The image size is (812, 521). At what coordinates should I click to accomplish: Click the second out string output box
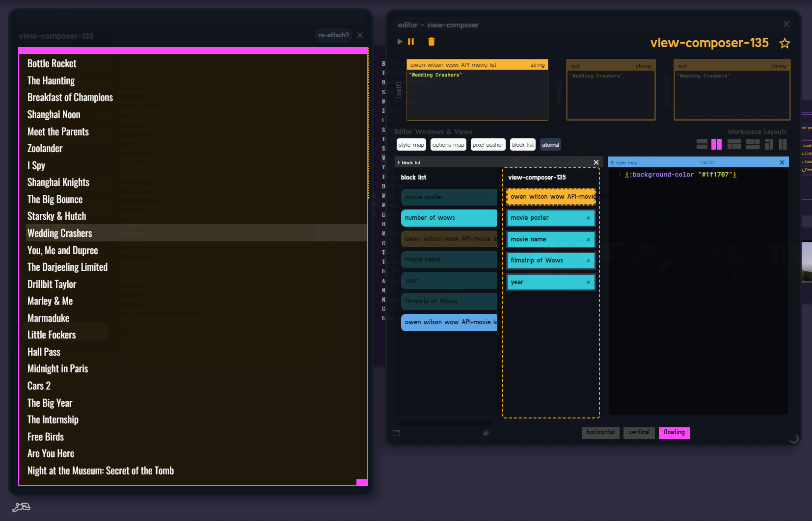pos(732,90)
